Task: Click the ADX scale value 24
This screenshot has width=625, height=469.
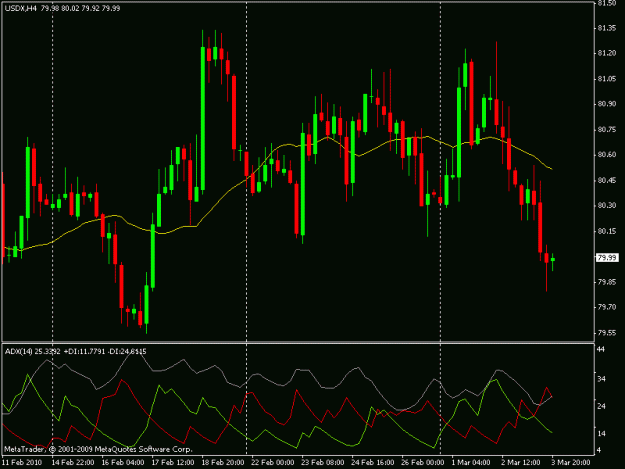Action: 601,406
